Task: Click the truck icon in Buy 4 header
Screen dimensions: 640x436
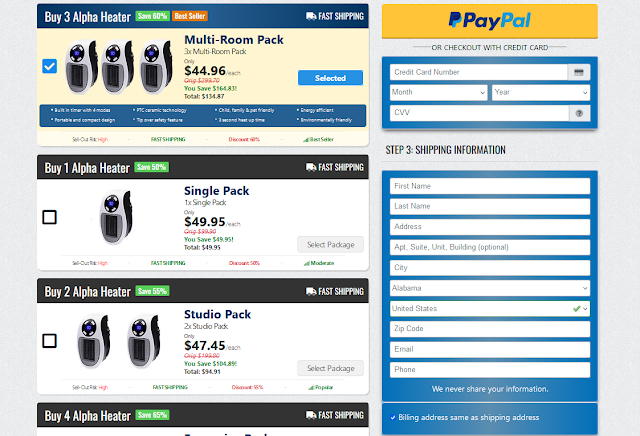Action: tap(311, 415)
